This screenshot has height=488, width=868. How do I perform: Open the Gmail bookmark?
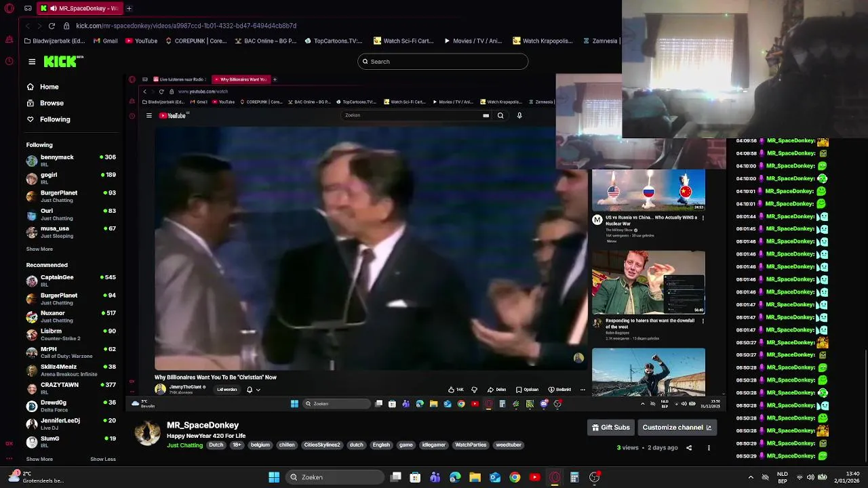[x=106, y=41]
